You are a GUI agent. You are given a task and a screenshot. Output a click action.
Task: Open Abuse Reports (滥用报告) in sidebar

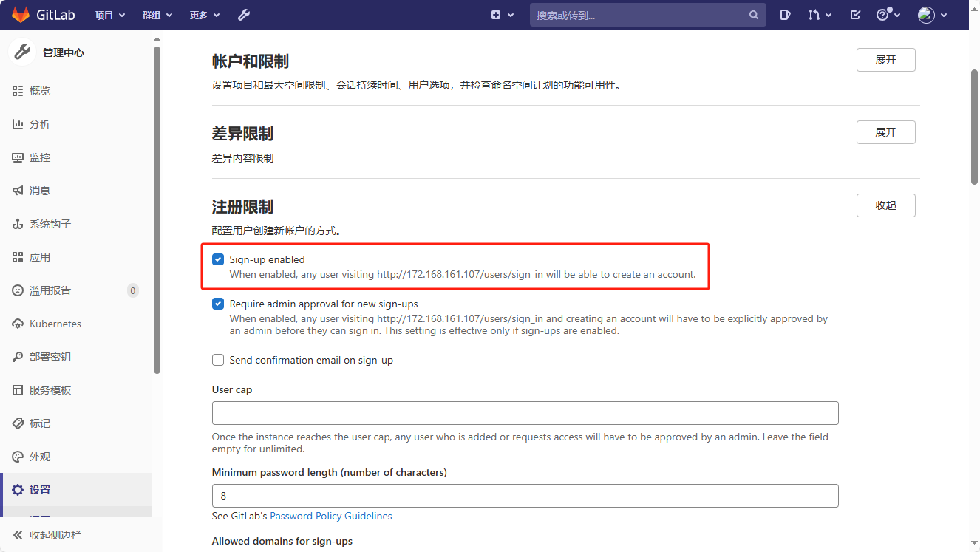pyautogui.click(x=50, y=290)
